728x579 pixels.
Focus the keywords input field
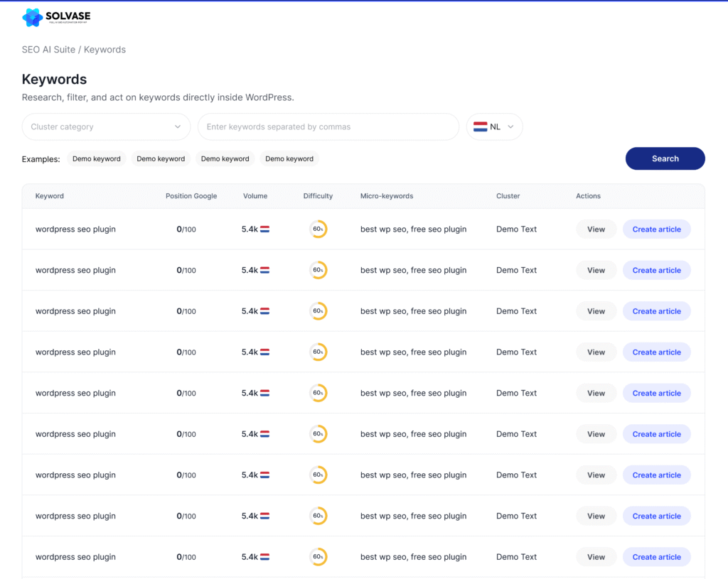click(328, 126)
